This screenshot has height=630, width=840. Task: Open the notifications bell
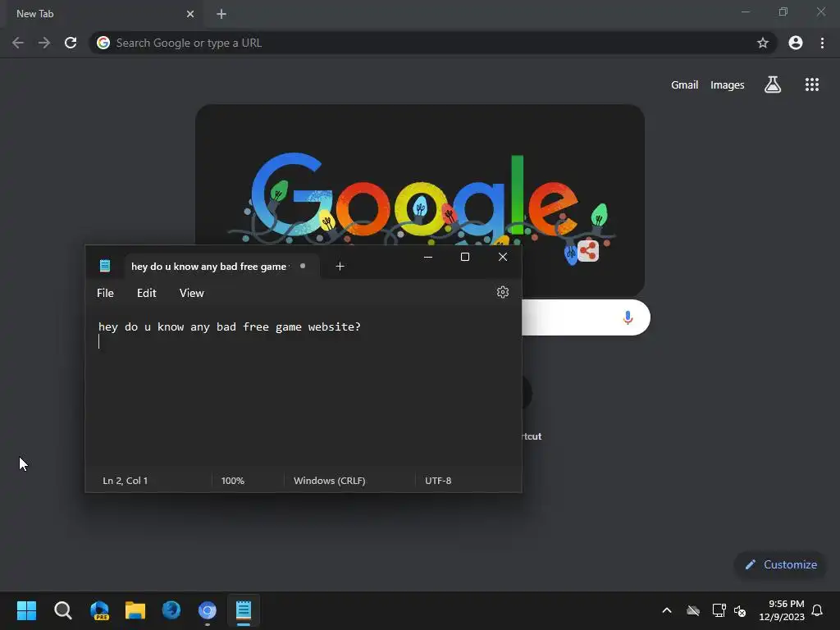(x=818, y=610)
